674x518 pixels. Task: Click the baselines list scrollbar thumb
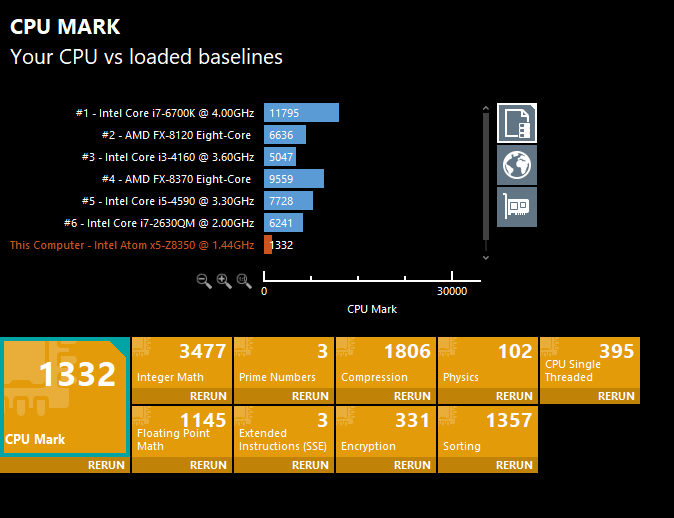(486, 176)
